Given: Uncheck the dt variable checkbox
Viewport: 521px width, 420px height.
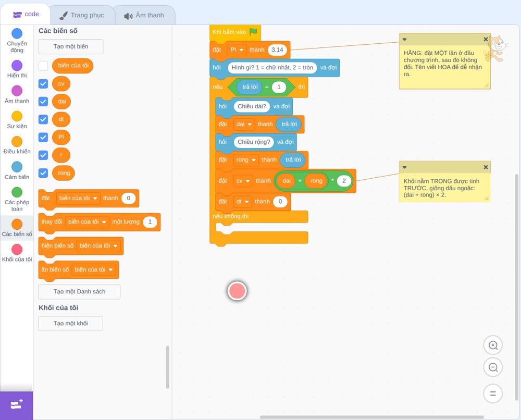Looking at the screenshot, I should tap(43, 119).
